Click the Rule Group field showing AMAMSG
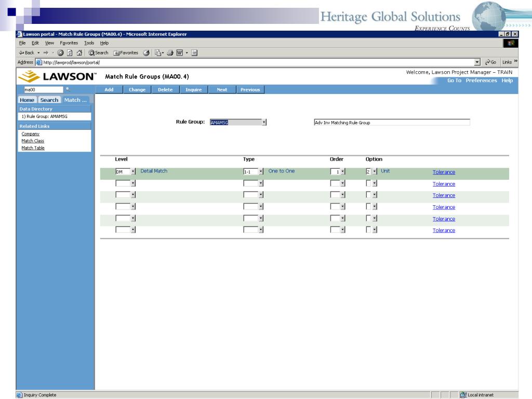532x399 pixels. point(236,122)
